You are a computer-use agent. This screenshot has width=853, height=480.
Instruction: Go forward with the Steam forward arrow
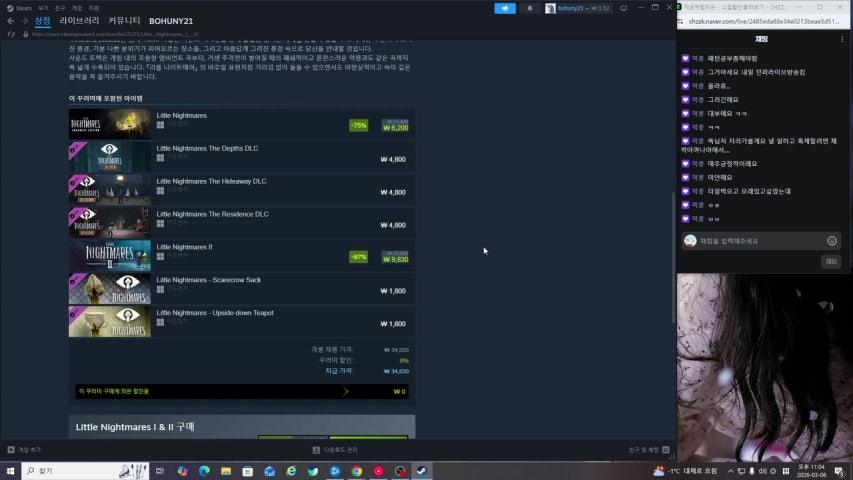24,21
